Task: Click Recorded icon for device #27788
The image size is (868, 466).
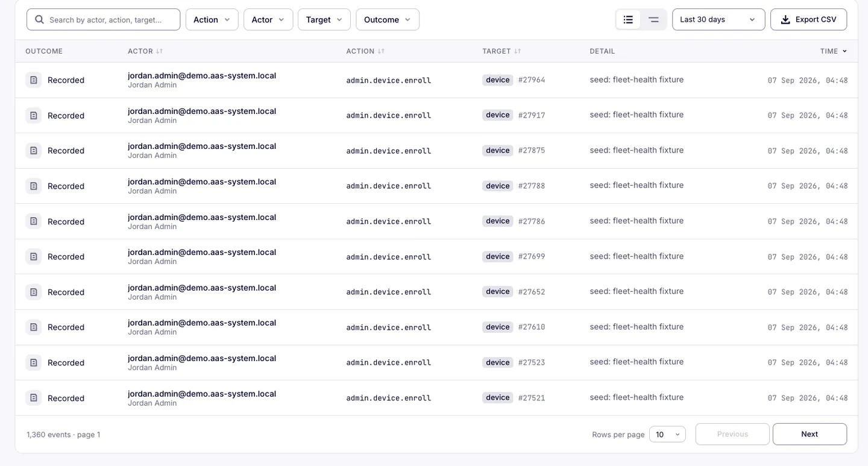Action: pos(34,186)
